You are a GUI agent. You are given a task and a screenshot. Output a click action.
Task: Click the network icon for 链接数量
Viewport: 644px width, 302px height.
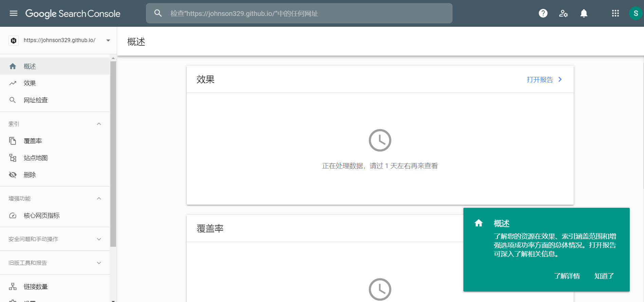(13, 286)
